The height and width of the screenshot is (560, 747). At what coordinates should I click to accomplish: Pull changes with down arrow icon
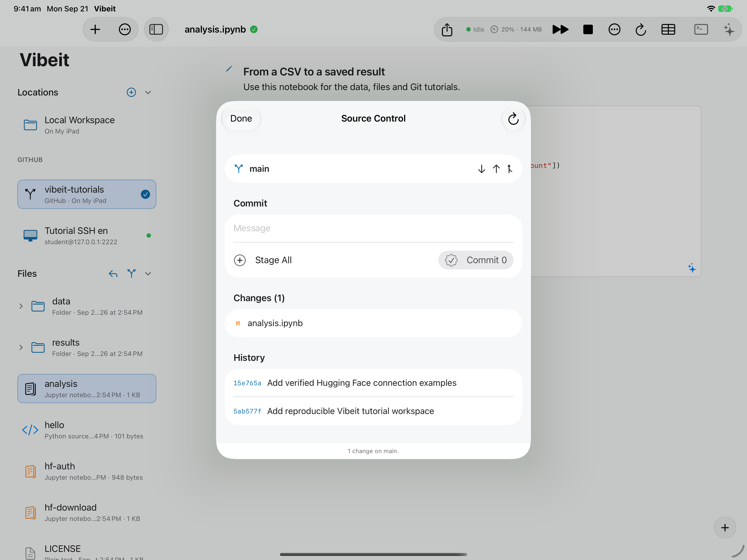click(x=482, y=169)
